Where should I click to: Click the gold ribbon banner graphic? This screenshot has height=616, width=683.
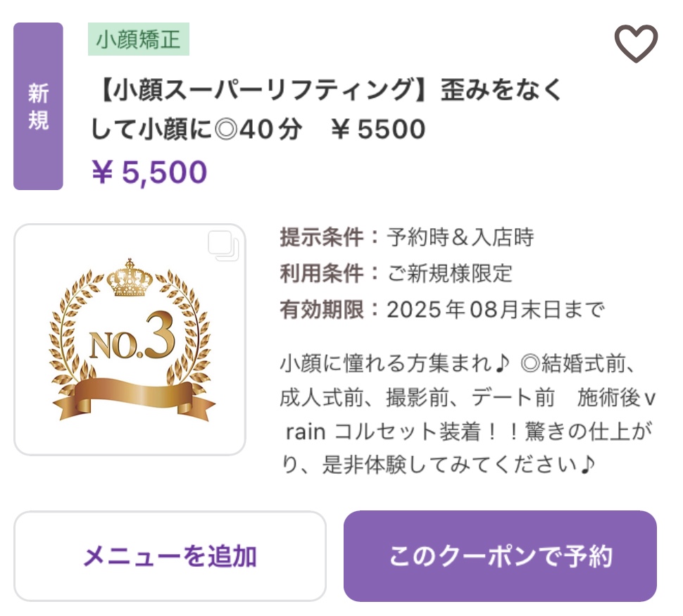pos(134,398)
